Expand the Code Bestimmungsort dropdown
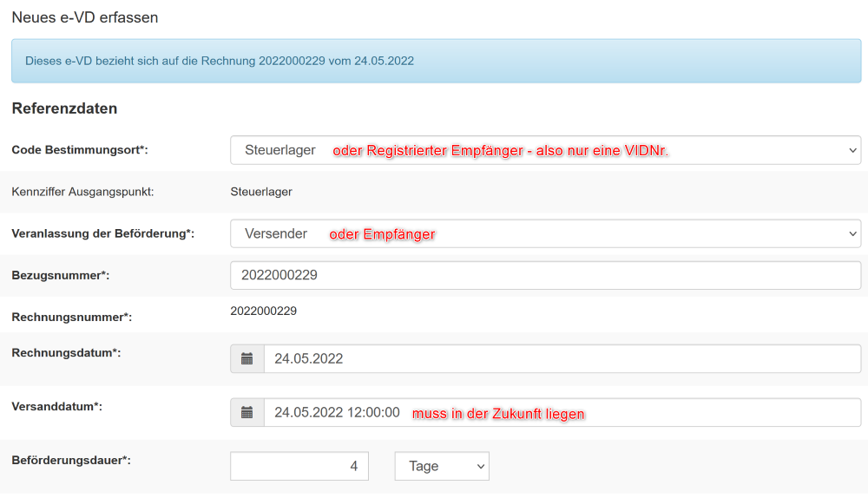The image size is (868, 498). coord(545,150)
